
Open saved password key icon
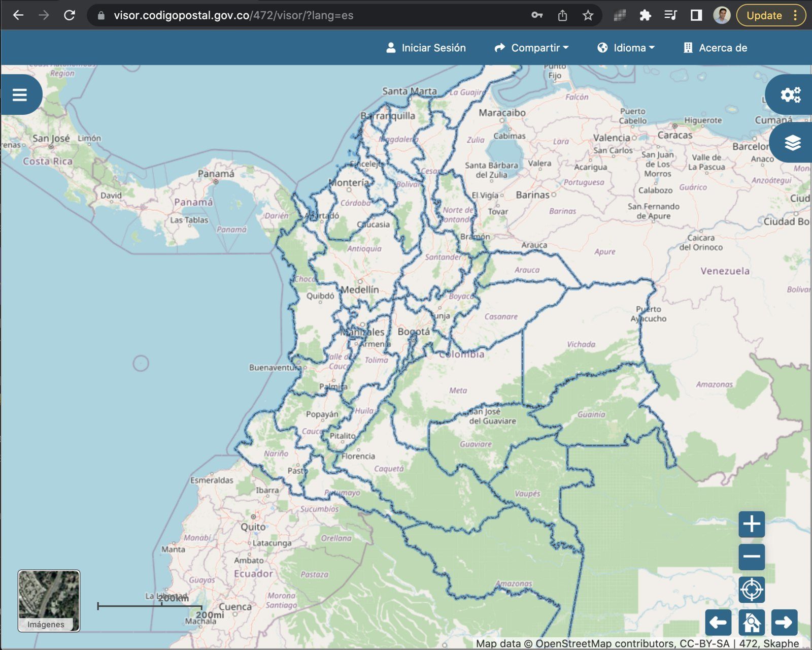(537, 15)
